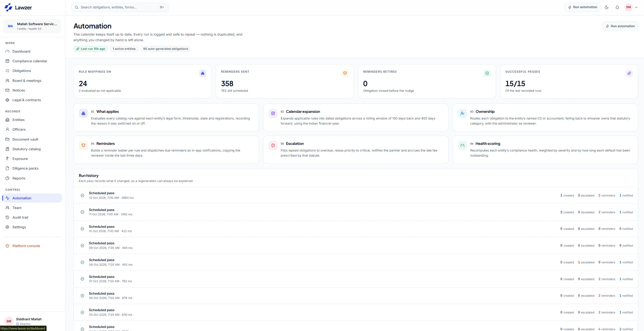Screen dimensions: 644x331
Task: Click the Diligence packs file icon
Action: 7,168
